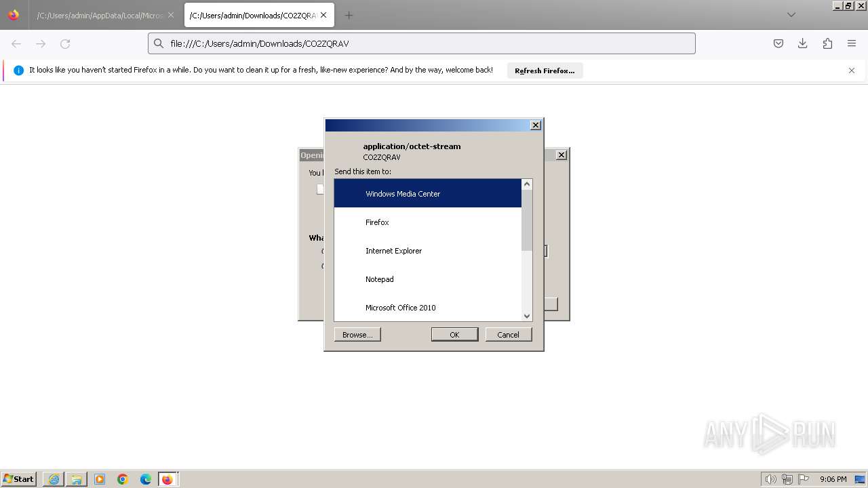
Task: Open Windows Explorer from taskbar
Action: pos(77,479)
